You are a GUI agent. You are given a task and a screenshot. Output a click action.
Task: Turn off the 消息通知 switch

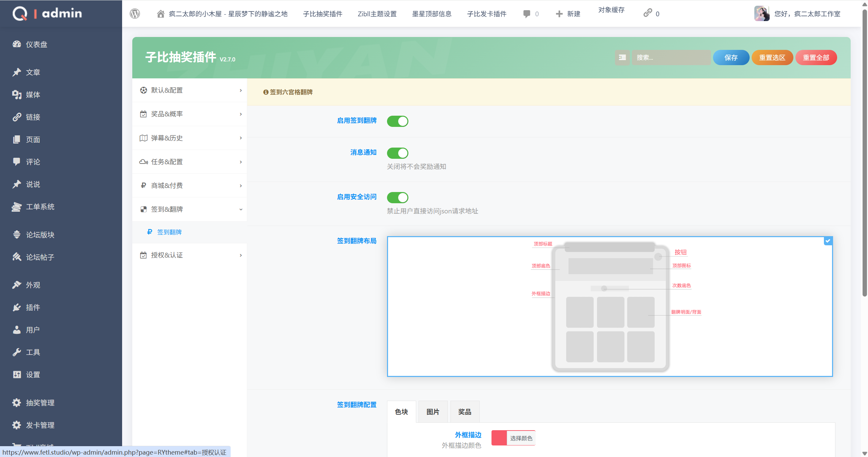pos(397,153)
